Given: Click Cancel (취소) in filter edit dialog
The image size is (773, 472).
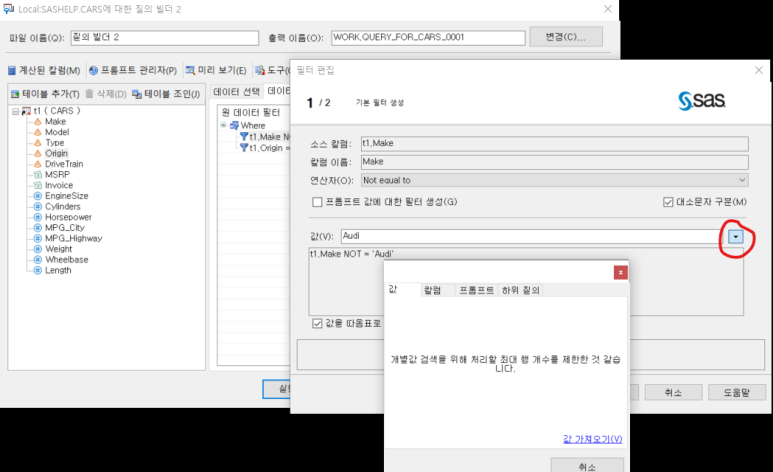Looking at the screenshot, I should [x=673, y=393].
